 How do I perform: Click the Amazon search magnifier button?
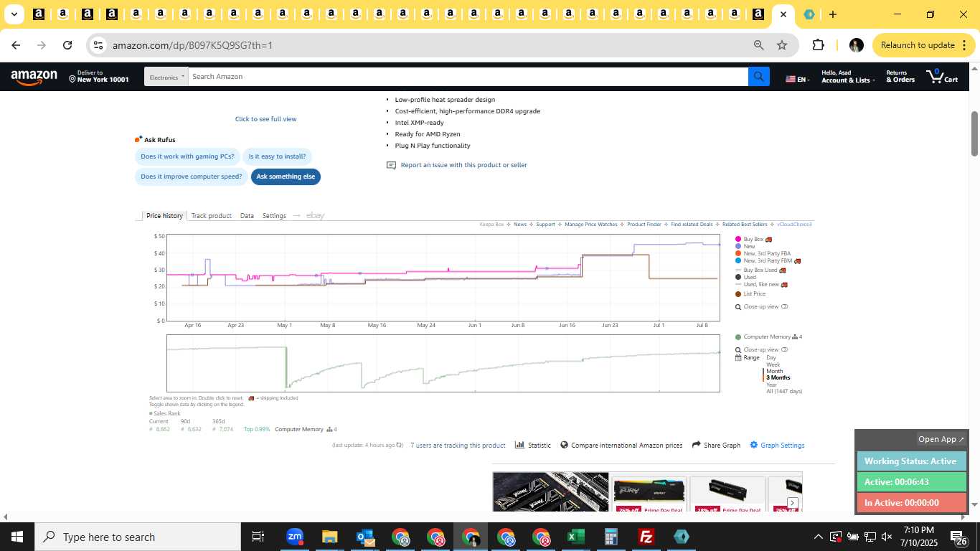pyautogui.click(x=758, y=77)
